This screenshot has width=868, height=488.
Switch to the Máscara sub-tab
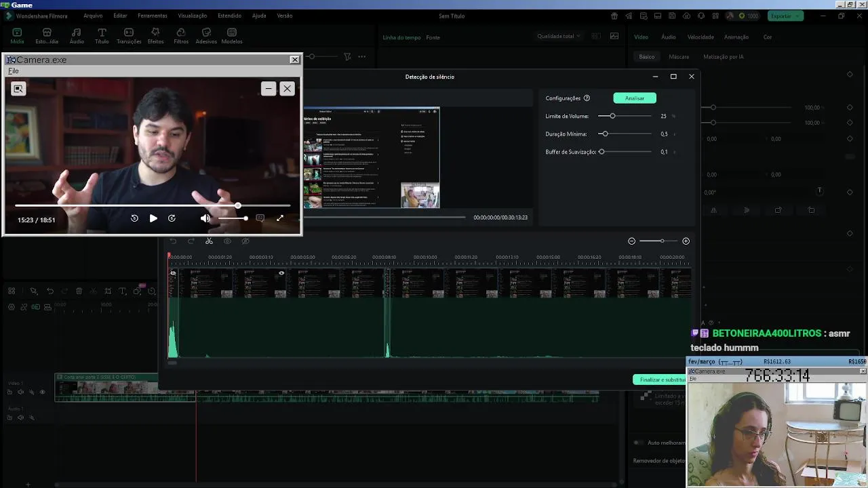679,57
